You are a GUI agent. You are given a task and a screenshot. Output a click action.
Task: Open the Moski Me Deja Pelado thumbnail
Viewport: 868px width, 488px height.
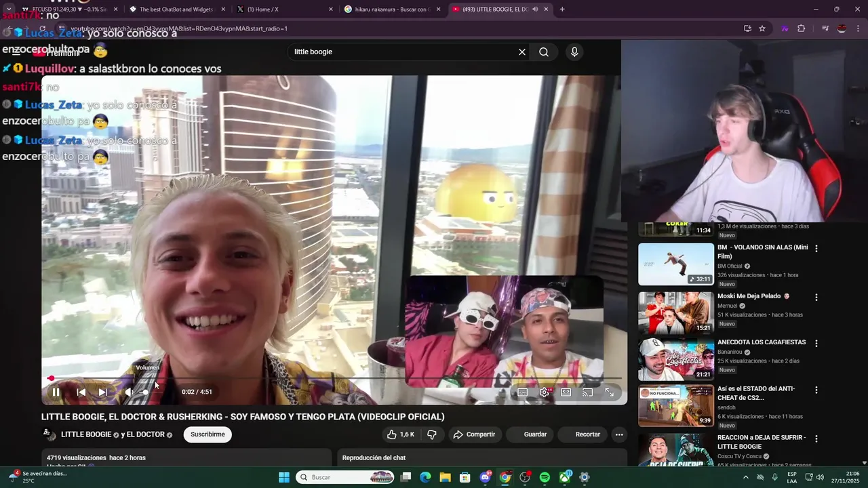[676, 312]
